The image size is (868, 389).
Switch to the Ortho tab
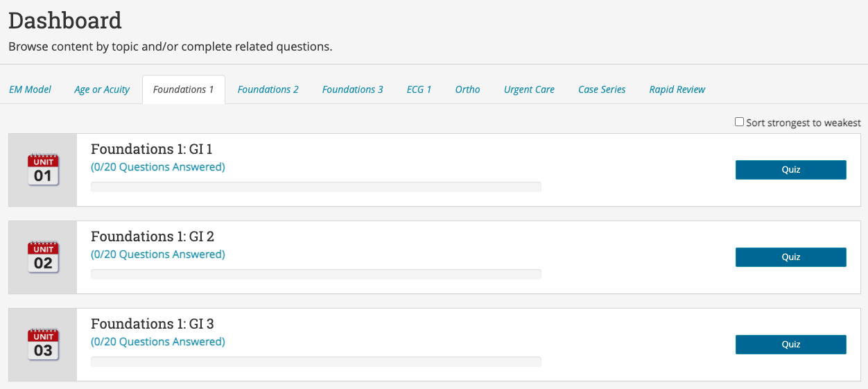[x=467, y=89]
